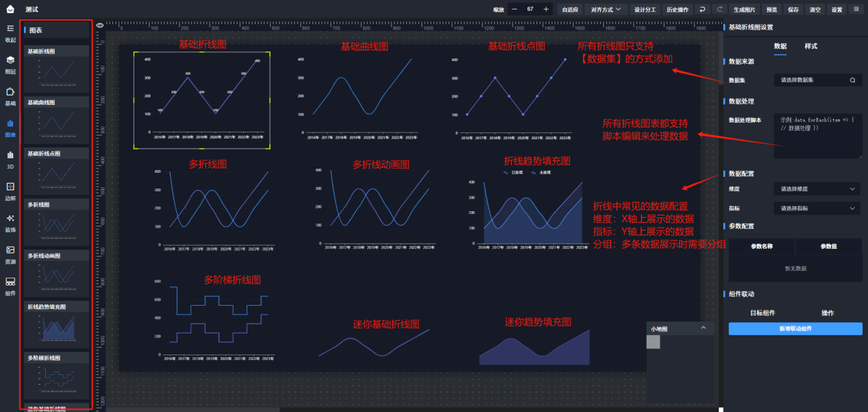Click the 自适应 fit button
The image size is (868, 412).
click(x=570, y=10)
